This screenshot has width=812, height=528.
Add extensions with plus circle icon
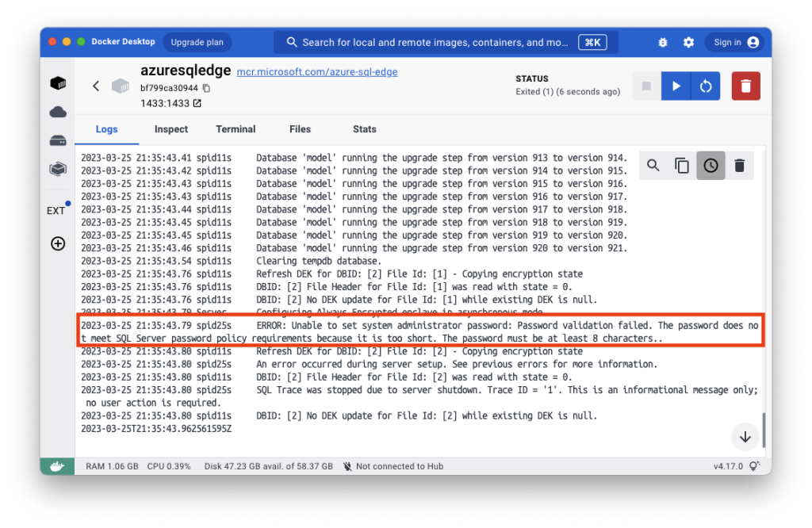pyautogui.click(x=58, y=243)
